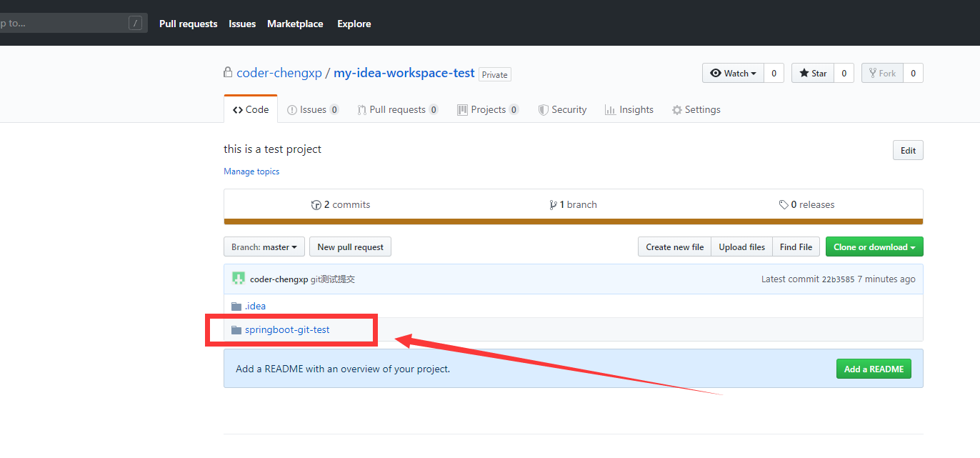Switch to the Code tab
The image size is (980, 458).
(x=251, y=109)
